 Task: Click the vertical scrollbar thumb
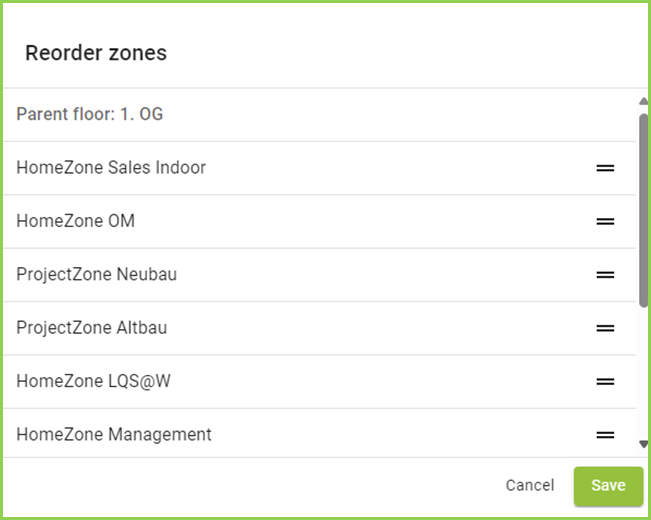[x=643, y=208]
